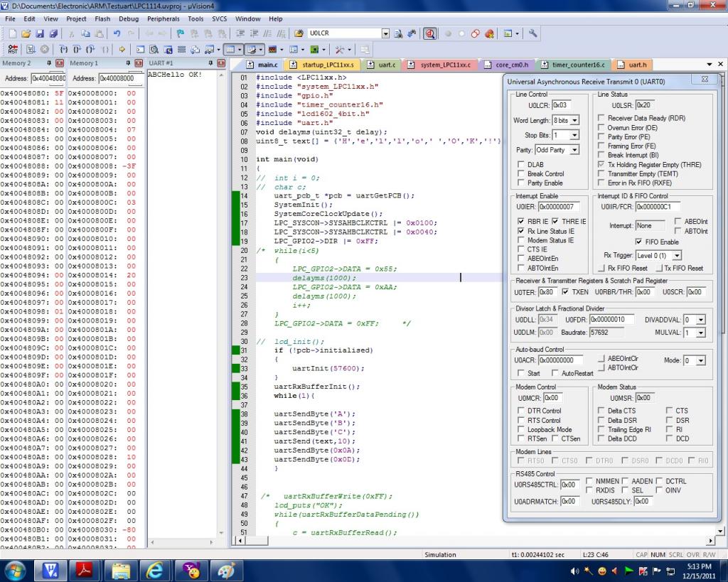Uncheck the FIFO Enable checkbox
Screen dimensions: 728x582
638,242
